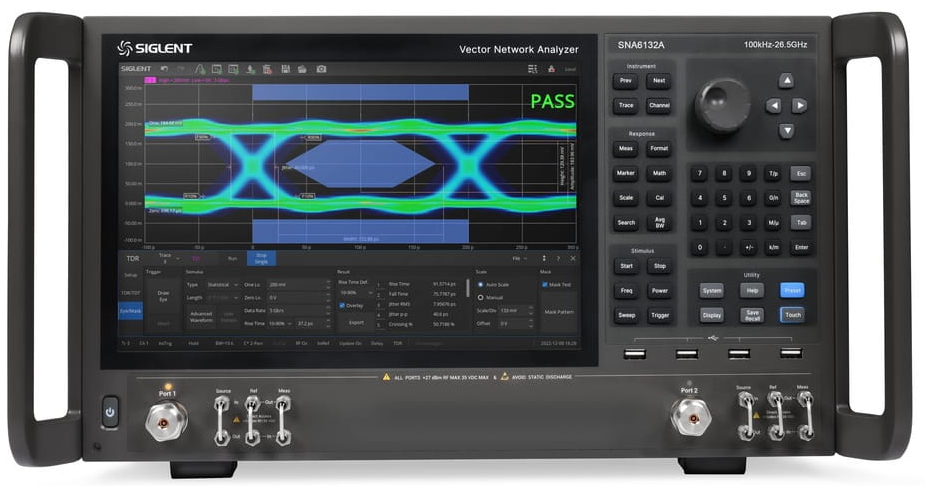Click the One Lv input field
The image size is (925, 486).
299,284
